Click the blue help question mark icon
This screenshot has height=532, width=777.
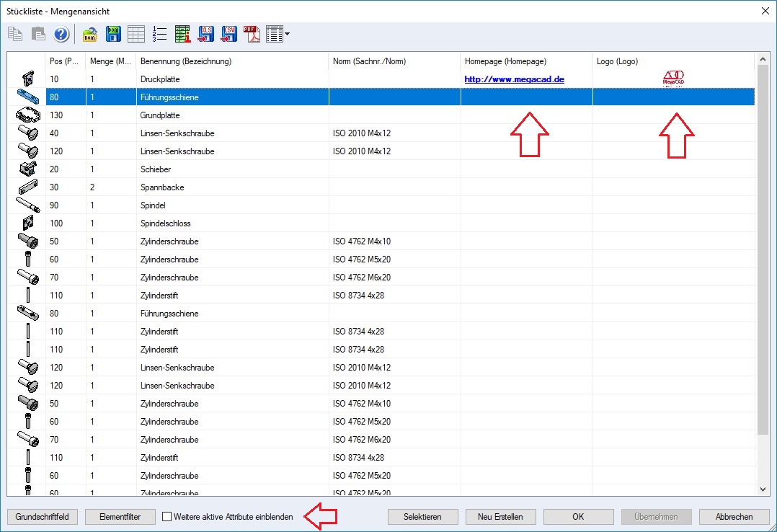pyautogui.click(x=61, y=34)
